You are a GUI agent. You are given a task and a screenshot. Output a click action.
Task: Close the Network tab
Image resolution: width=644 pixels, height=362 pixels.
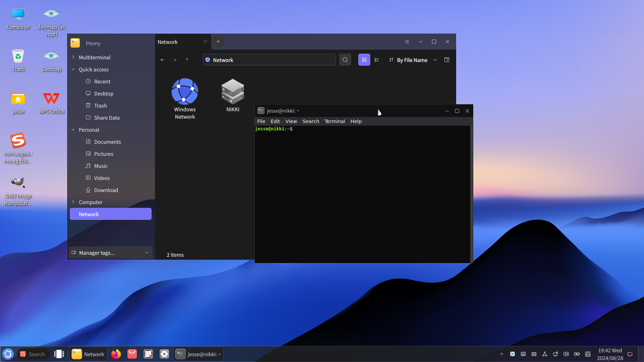click(x=205, y=42)
